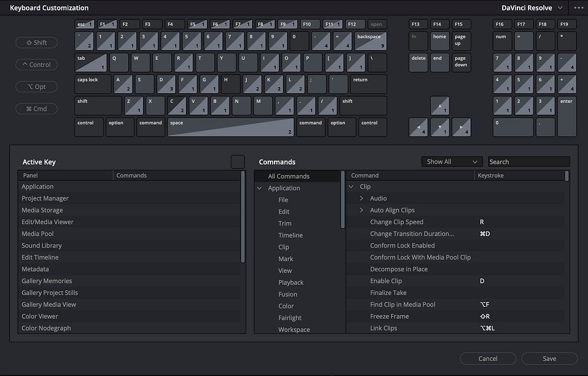Enable the checkbox above the Active Key panel

[238, 161]
